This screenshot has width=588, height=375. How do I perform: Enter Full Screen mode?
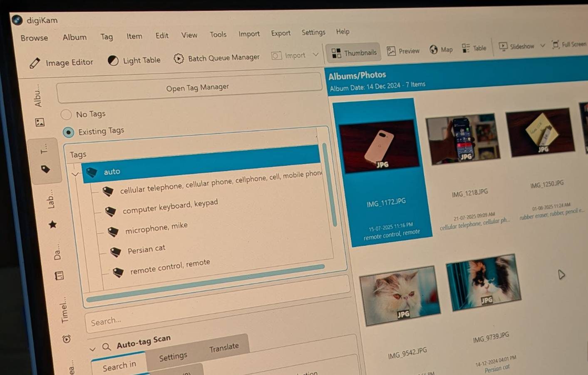[x=568, y=44]
